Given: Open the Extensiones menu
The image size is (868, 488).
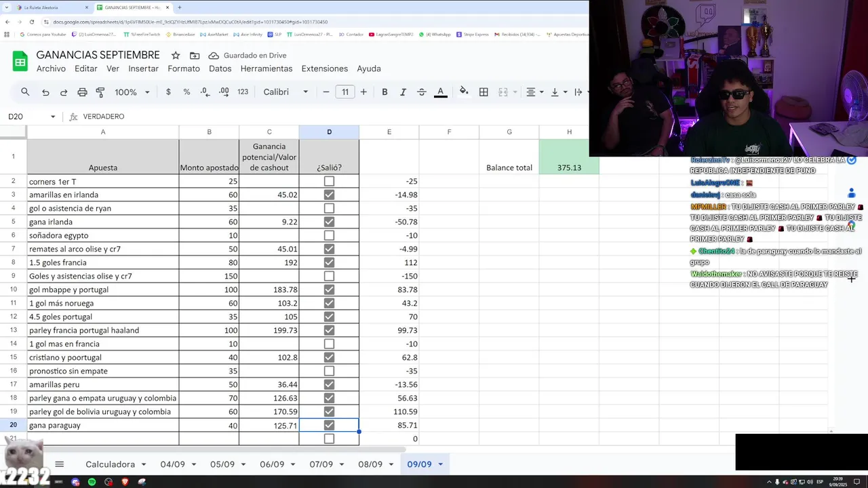Looking at the screenshot, I should pos(324,68).
